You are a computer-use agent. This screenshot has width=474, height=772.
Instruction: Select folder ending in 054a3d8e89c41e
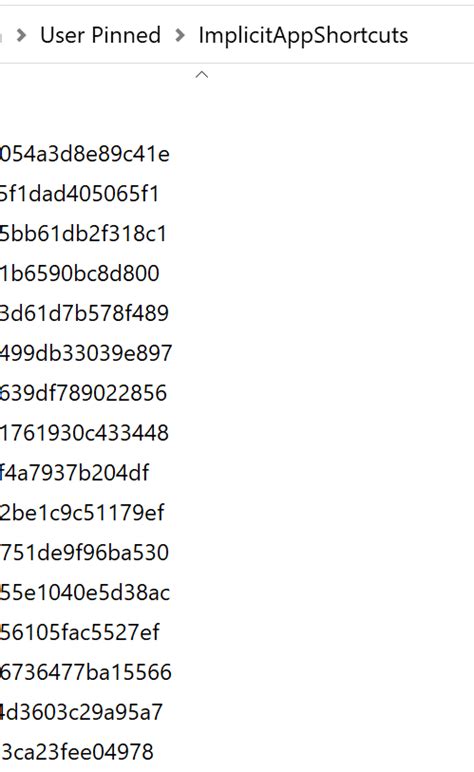tap(85, 154)
